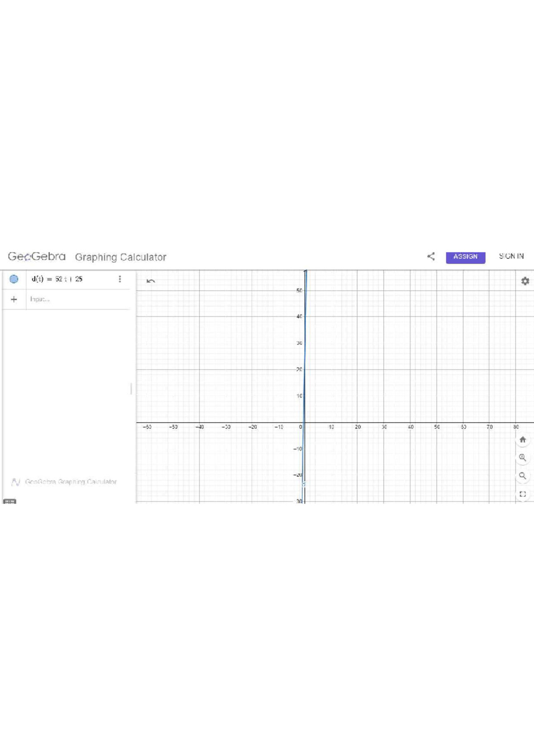Open graph settings via the gear icon
534x756 pixels.
525,281
